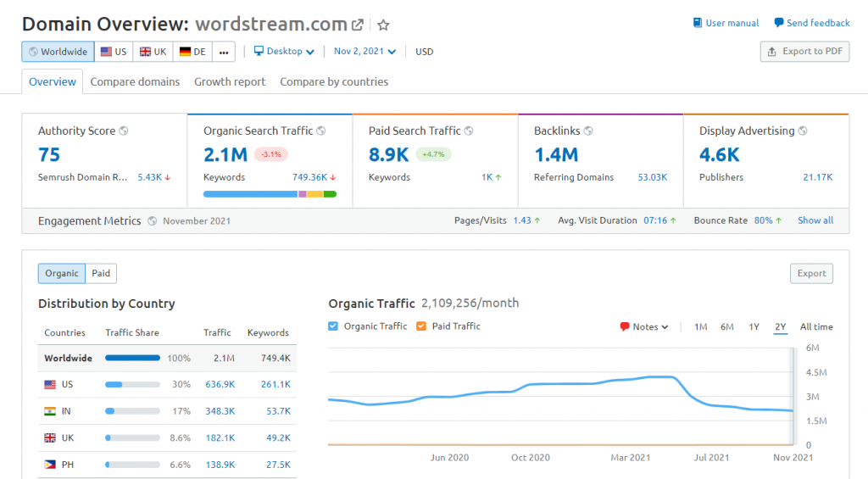This screenshot has height=479, width=868.
Task: Click the 1.43 Pages/Visits value
Action: [522, 220]
